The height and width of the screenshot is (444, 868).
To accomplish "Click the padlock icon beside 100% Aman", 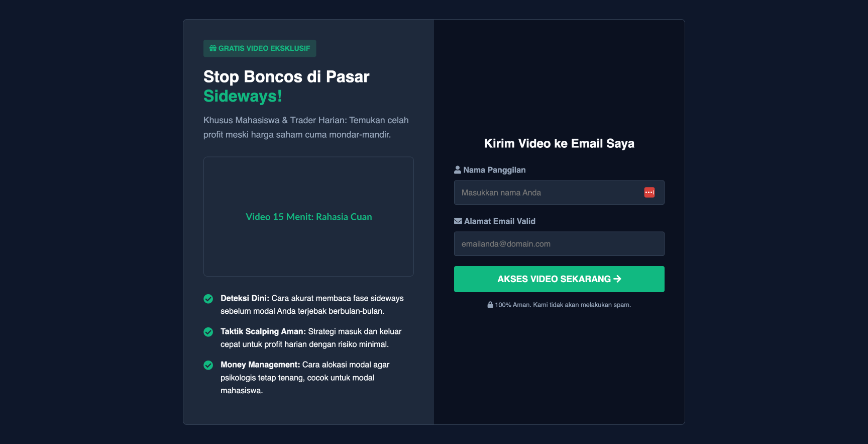I will pos(490,305).
